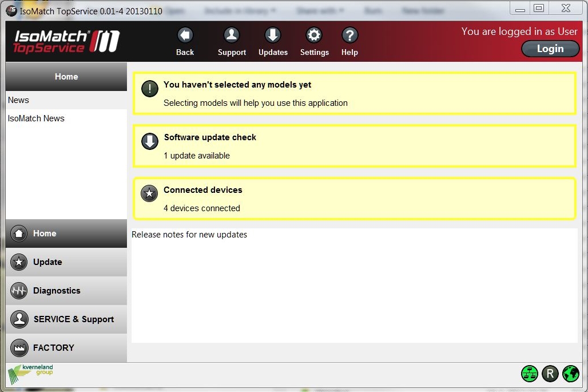588x392 pixels.
Task: Click the Kverneland Group logo
Action: pos(31,374)
